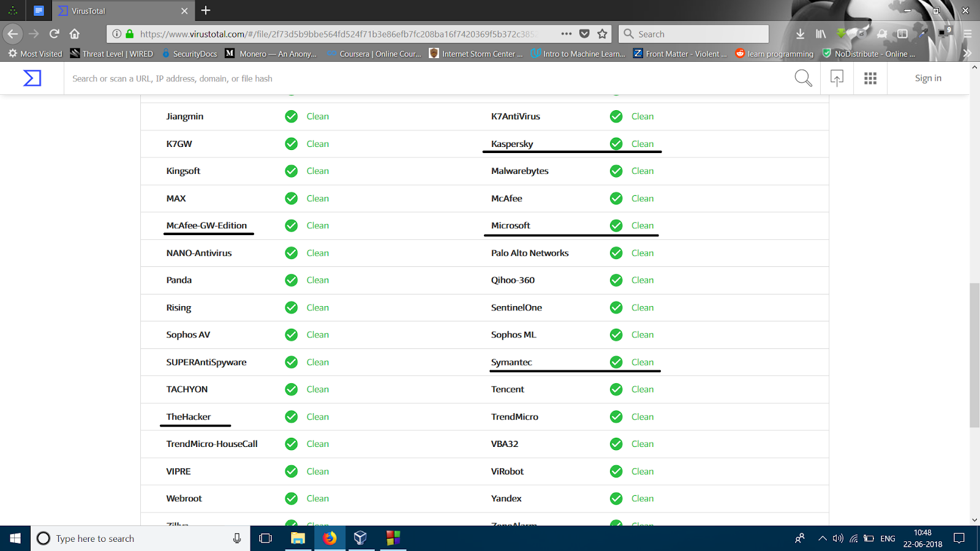
Task: Select the TrendMicro-HouseCall engine name
Action: 212,444
